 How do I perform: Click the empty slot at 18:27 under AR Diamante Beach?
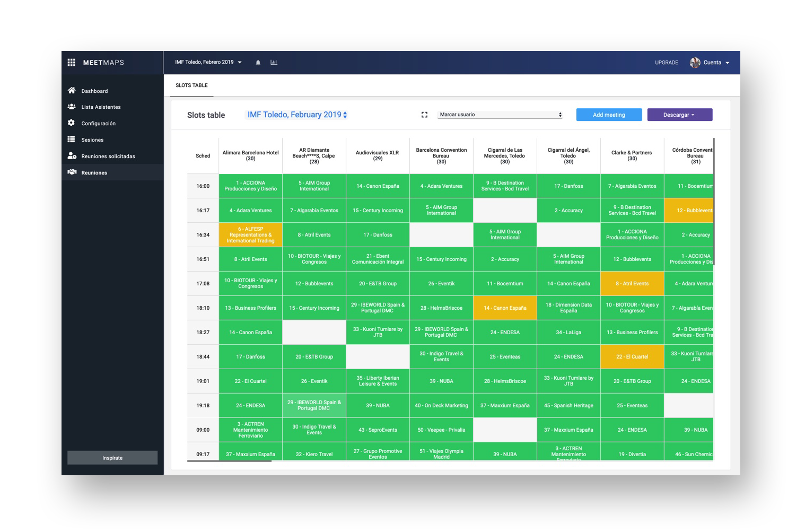point(314,333)
